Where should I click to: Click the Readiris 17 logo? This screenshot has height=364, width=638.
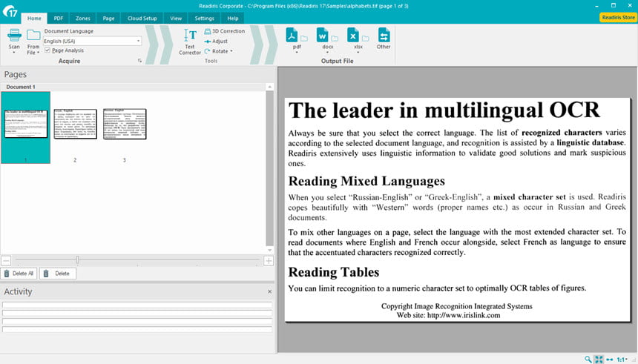(10, 11)
